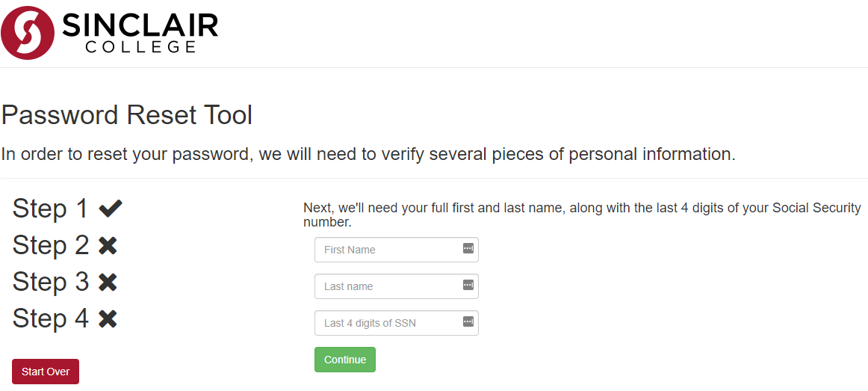Click the Step 1 checkmark icon
The height and width of the screenshot is (391, 868).
coord(110,209)
